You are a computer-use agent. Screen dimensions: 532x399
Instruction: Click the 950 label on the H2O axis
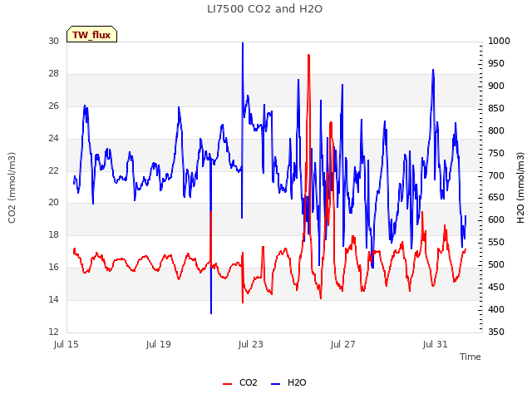pyautogui.click(x=496, y=63)
